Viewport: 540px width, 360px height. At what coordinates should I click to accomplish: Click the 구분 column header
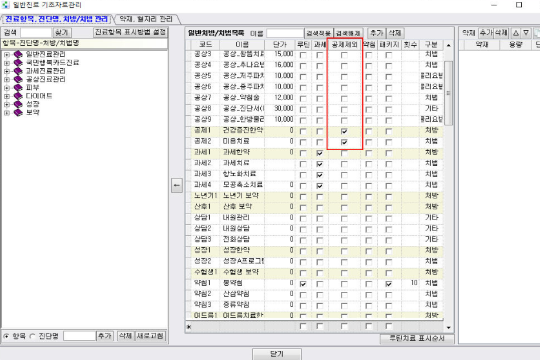[x=431, y=44]
